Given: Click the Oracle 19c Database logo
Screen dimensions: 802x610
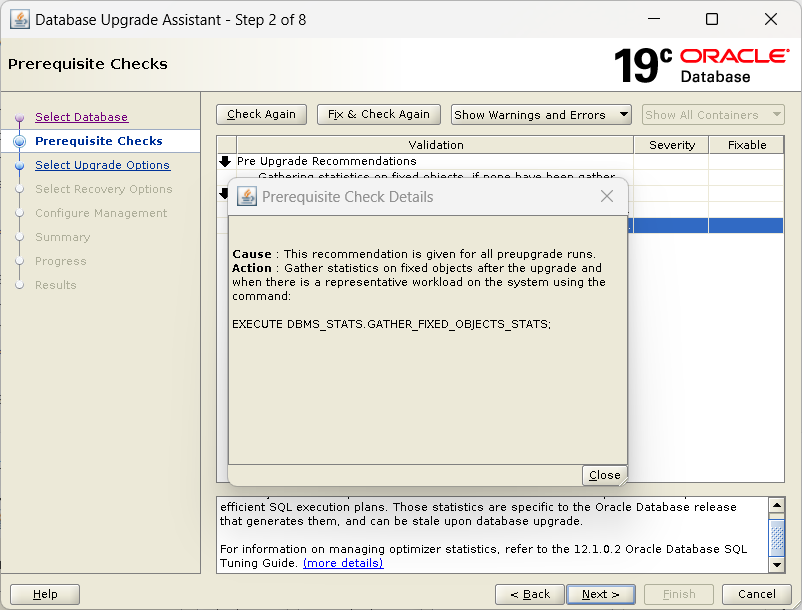Looking at the screenshot, I should (701, 65).
